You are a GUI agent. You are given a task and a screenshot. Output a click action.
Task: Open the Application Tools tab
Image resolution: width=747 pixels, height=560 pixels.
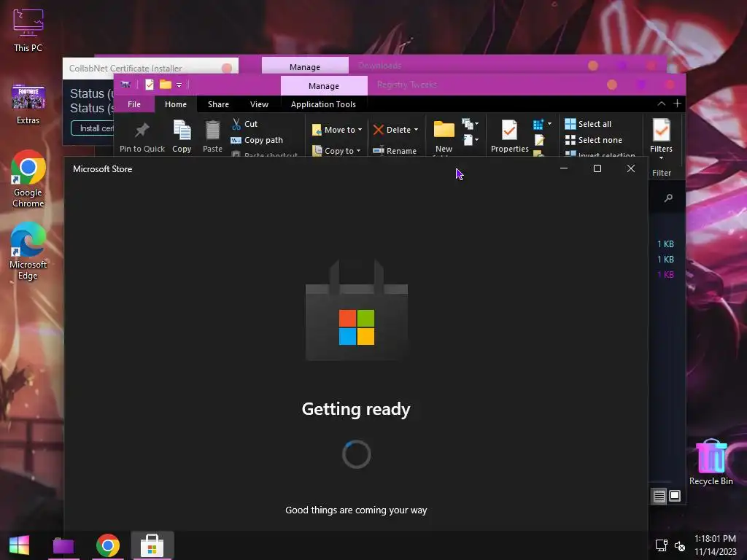tap(323, 104)
